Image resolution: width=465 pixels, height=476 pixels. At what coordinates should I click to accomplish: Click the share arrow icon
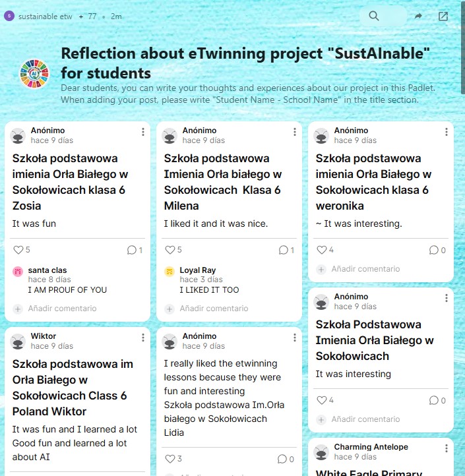(418, 16)
